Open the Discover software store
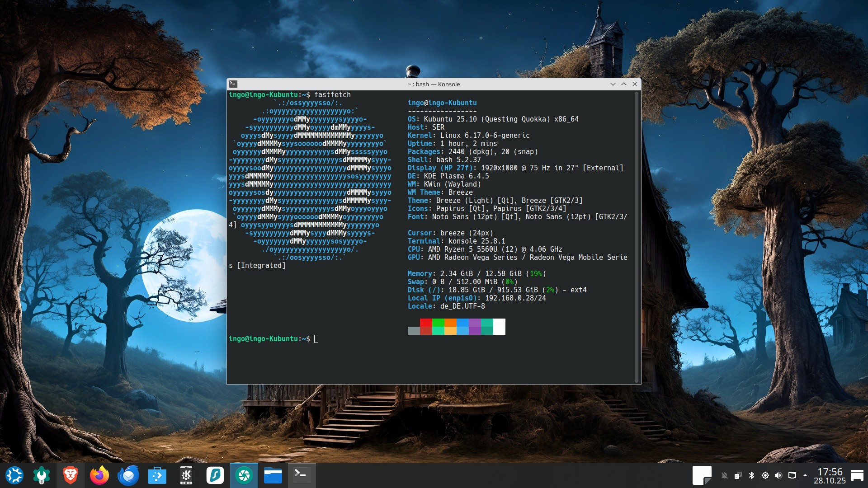The width and height of the screenshot is (868, 488). coord(157,475)
